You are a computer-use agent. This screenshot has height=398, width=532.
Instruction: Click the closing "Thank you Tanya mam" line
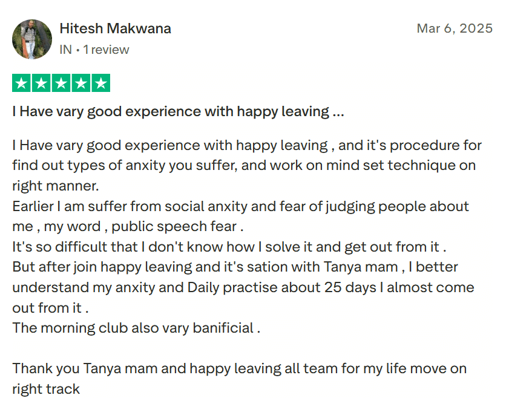click(x=239, y=368)
